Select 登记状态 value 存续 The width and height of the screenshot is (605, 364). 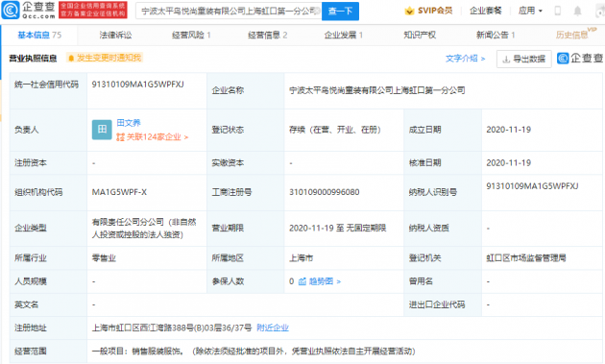point(335,130)
